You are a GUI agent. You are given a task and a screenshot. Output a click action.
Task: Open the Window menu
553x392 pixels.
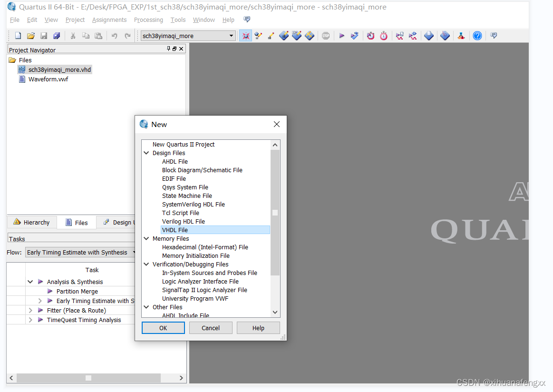pyautogui.click(x=204, y=20)
